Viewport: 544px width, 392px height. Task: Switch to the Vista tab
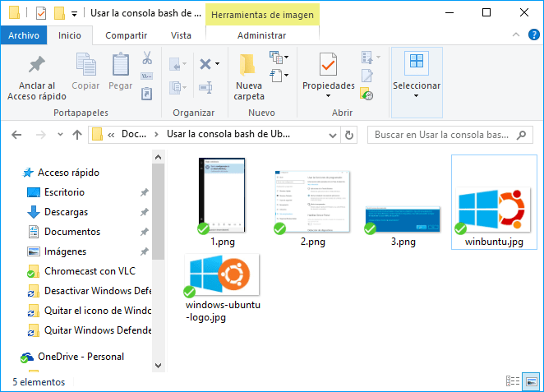click(x=181, y=35)
